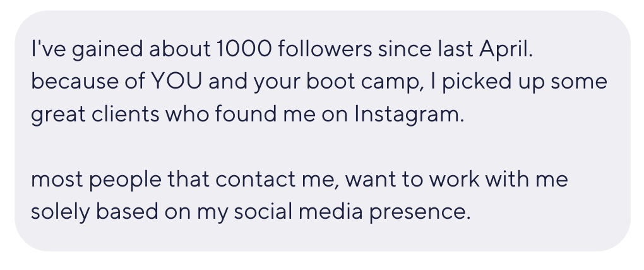Click the word "great" starting the third line
The height and width of the screenshot is (270, 644).
click(x=58, y=115)
